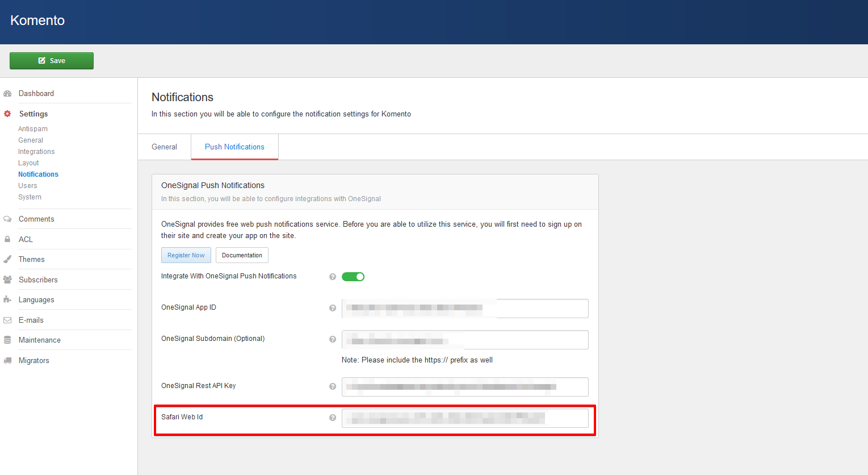Click the Subscribers people icon
This screenshot has width=868, height=475.
click(7, 280)
